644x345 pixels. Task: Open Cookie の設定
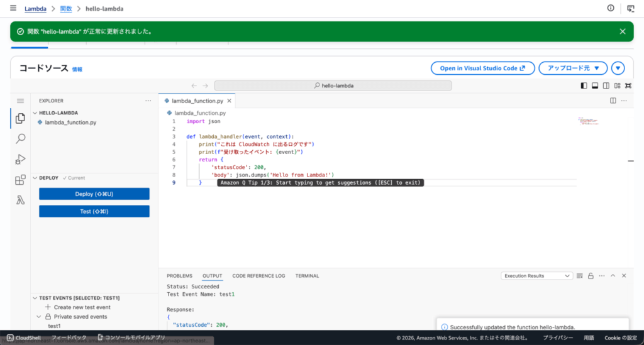[x=621, y=338]
